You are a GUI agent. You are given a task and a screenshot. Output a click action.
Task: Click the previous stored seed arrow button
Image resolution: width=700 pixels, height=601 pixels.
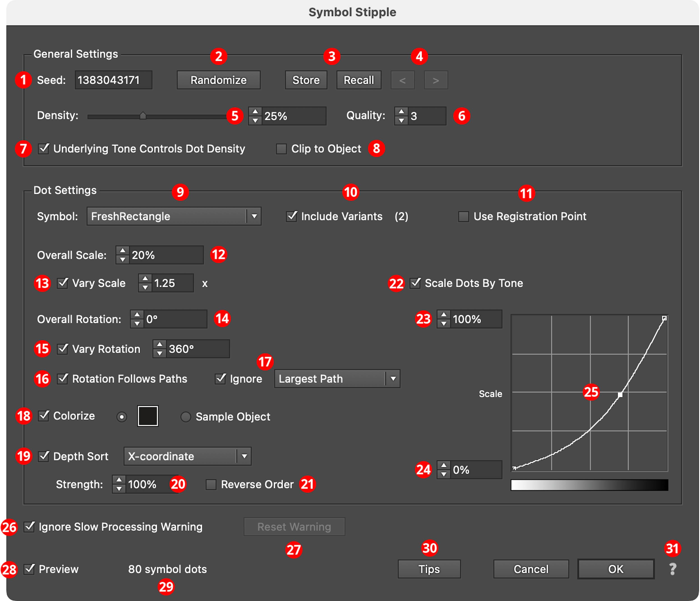pyautogui.click(x=402, y=80)
